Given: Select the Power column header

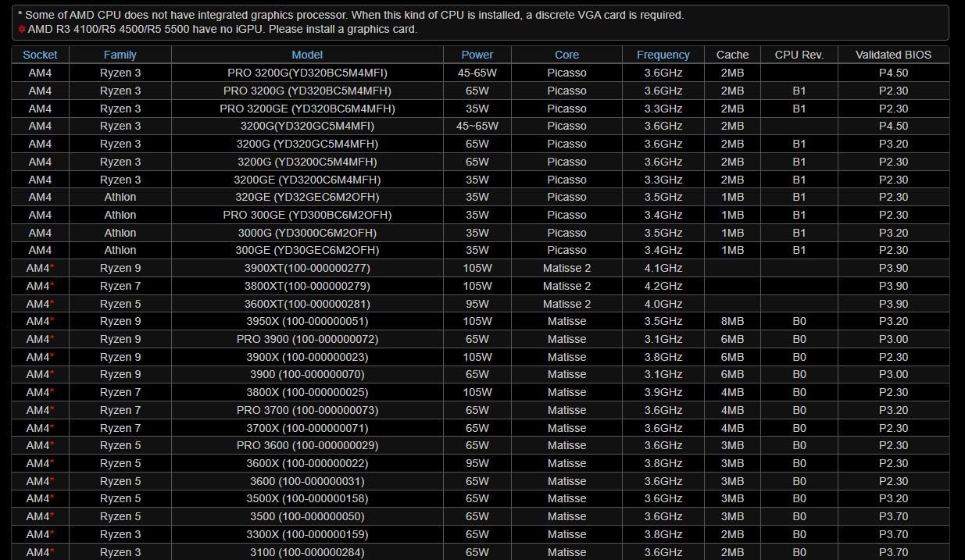Looking at the screenshot, I should coord(477,55).
